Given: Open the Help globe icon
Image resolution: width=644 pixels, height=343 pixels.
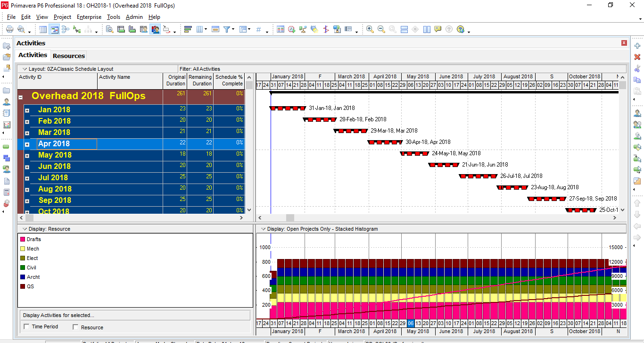Looking at the screenshot, I should pos(461,29).
